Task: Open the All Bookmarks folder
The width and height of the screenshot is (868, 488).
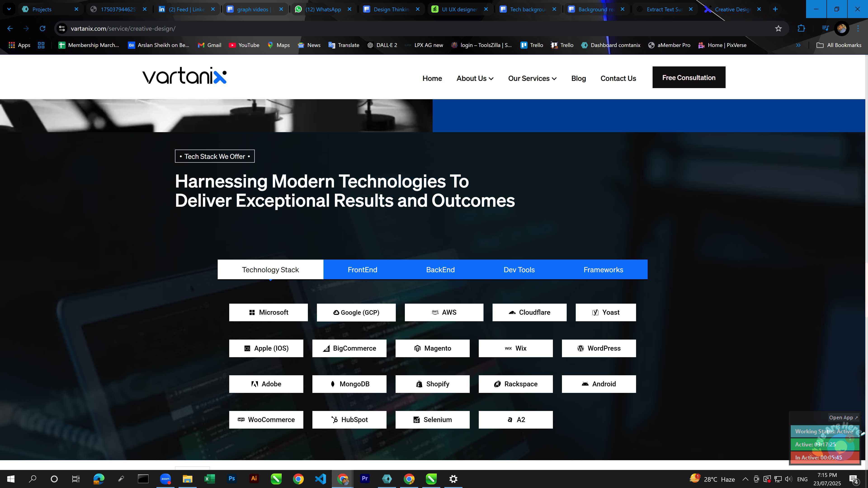Action: click(x=839, y=45)
